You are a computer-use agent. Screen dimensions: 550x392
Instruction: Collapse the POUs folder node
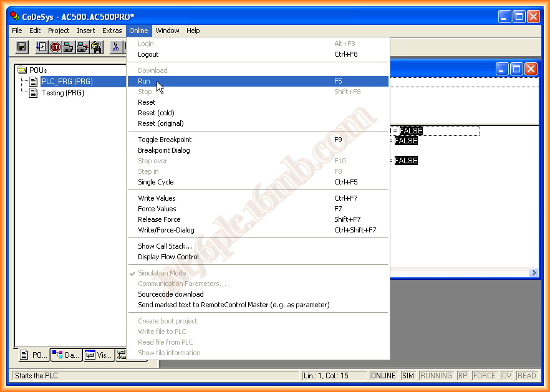pyautogui.click(x=22, y=70)
